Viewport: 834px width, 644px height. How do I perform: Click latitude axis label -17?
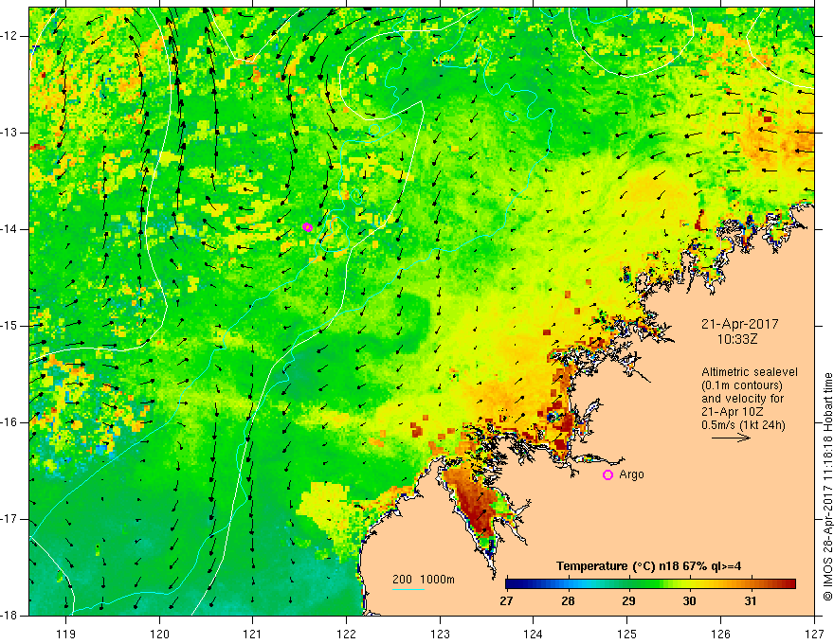point(9,519)
